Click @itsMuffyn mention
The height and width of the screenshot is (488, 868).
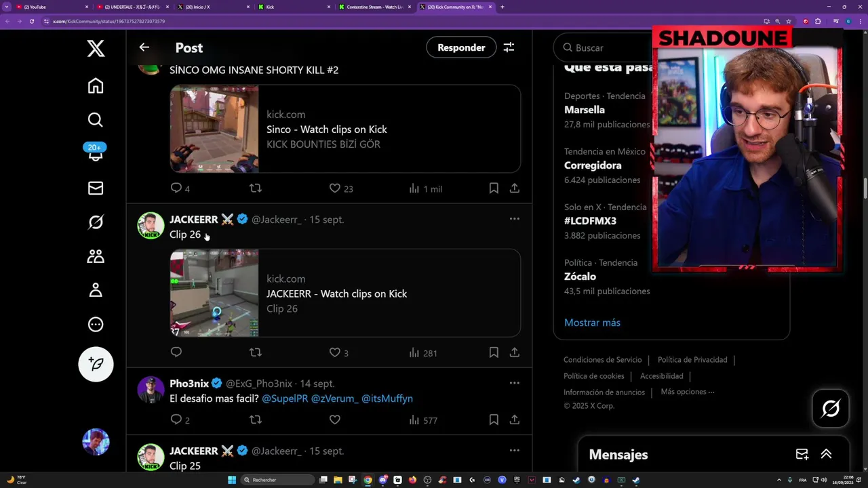click(x=387, y=399)
